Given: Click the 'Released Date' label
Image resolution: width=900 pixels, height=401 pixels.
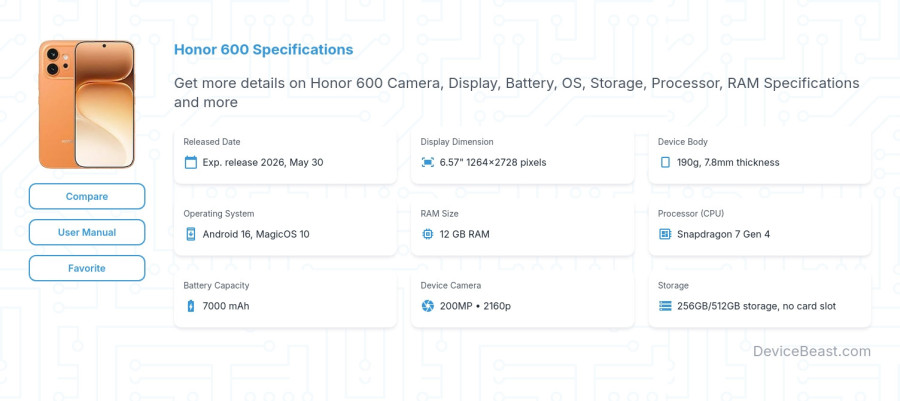Looking at the screenshot, I should coord(212,142).
